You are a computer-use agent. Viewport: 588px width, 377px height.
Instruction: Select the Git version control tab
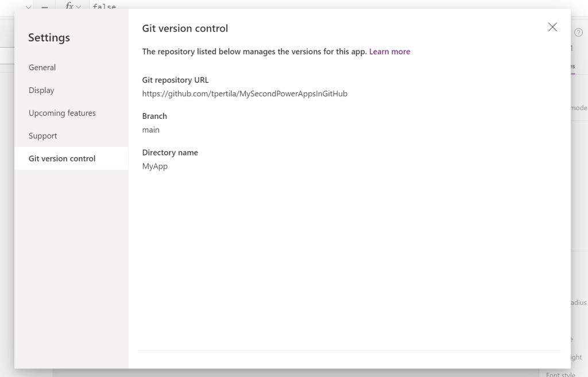[62, 158]
